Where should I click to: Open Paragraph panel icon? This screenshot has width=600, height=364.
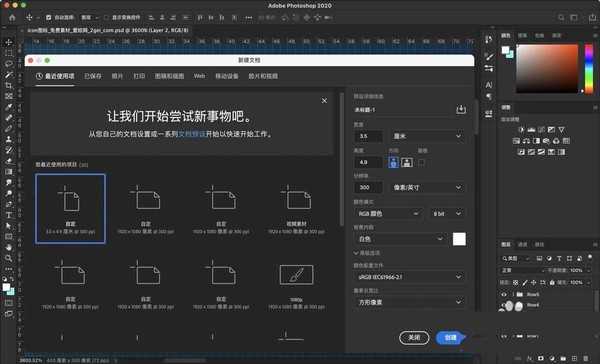point(489,96)
